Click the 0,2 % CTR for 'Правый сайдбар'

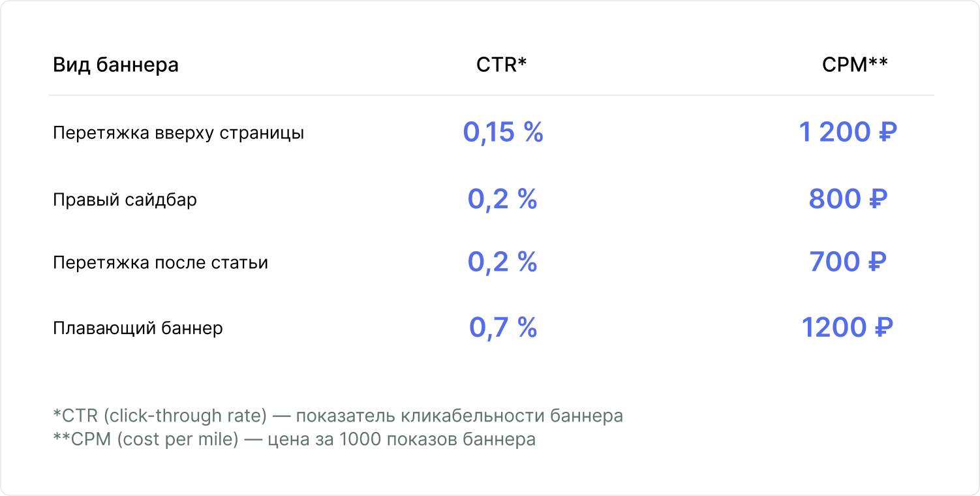[502, 199]
